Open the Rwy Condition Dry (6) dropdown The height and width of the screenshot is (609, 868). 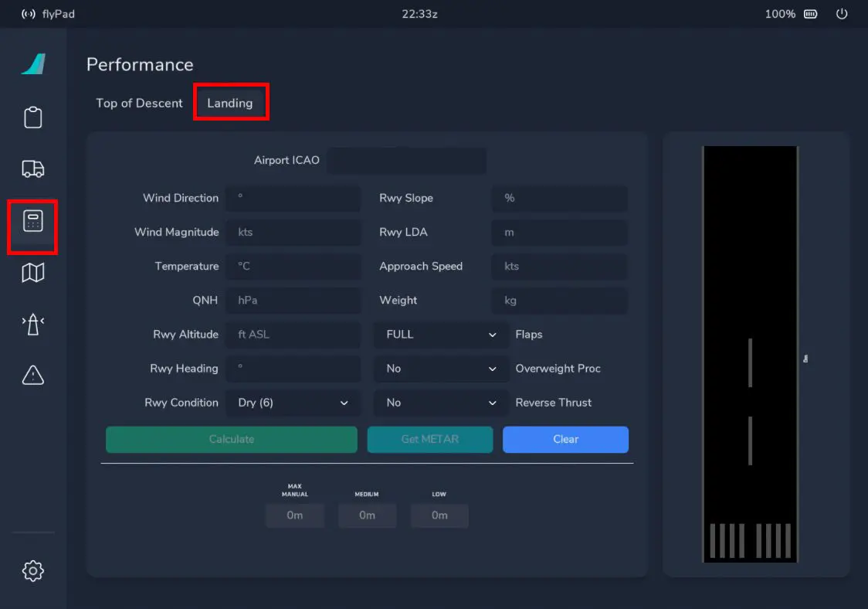(x=293, y=403)
